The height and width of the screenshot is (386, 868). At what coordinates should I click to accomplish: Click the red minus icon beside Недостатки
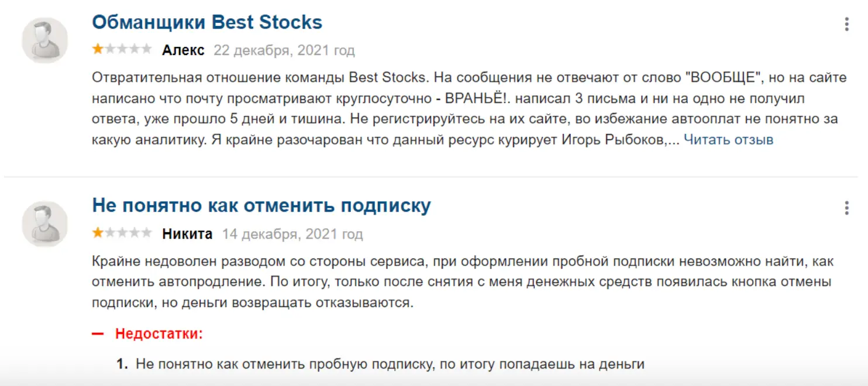click(x=98, y=334)
